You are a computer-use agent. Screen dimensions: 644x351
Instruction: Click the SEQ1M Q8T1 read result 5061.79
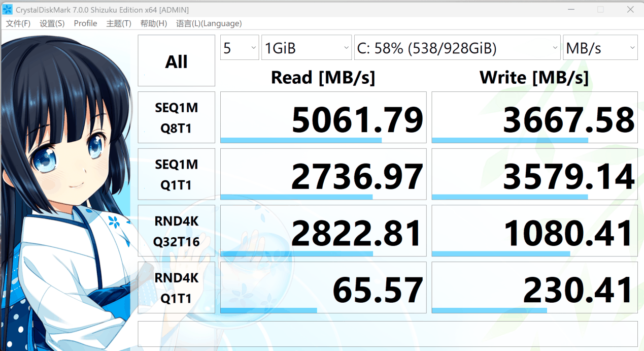323,118
